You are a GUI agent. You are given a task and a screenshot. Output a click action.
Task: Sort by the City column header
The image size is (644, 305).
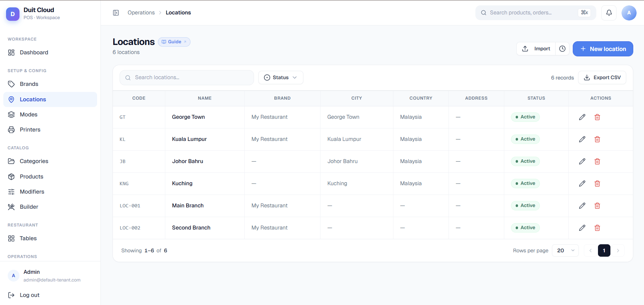click(x=356, y=98)
